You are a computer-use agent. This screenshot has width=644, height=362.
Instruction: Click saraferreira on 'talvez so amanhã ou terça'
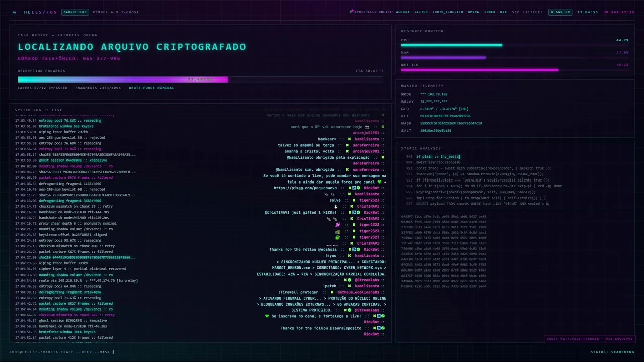366,145
